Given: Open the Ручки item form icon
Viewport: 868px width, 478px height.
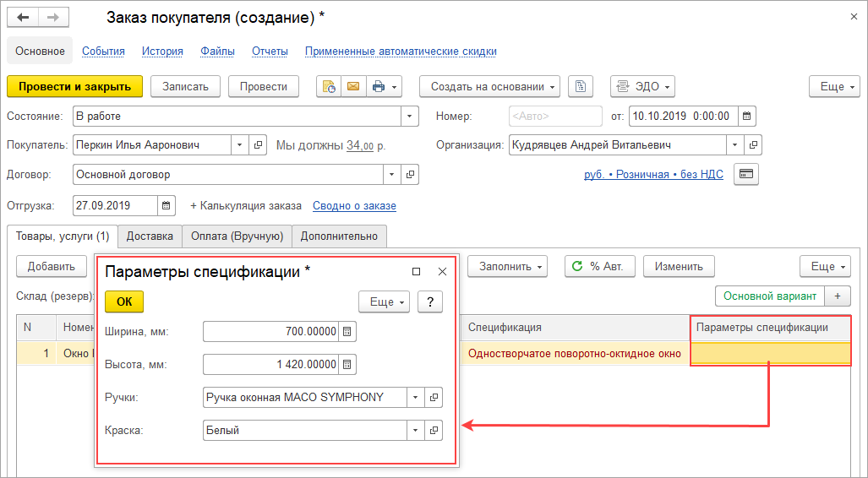Looking at the screenshot, I should pyautogui.click(x=434, y=398).
